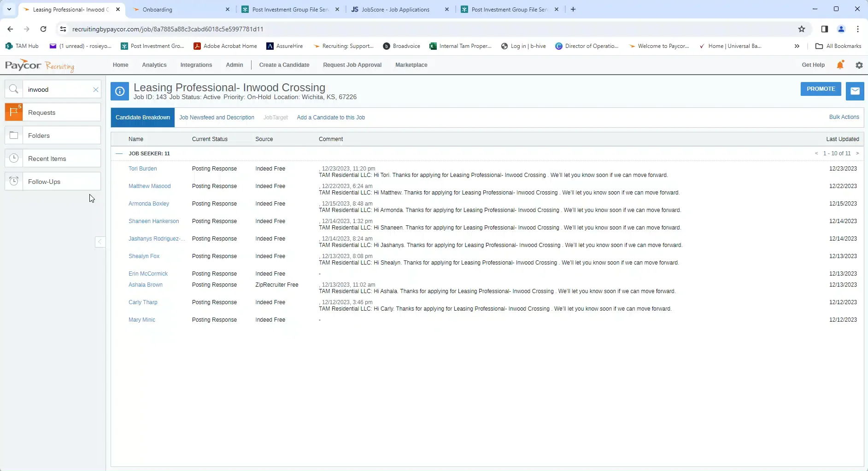The image size is (868, 471).
Task: Open the Broadvoice bookmark
Action: tap(402, 46)
